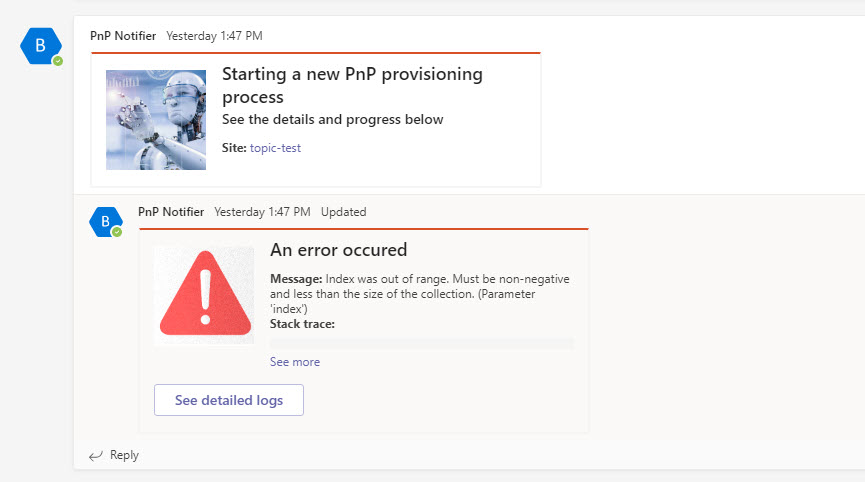Click the An error occured heading

coord(338,250)
